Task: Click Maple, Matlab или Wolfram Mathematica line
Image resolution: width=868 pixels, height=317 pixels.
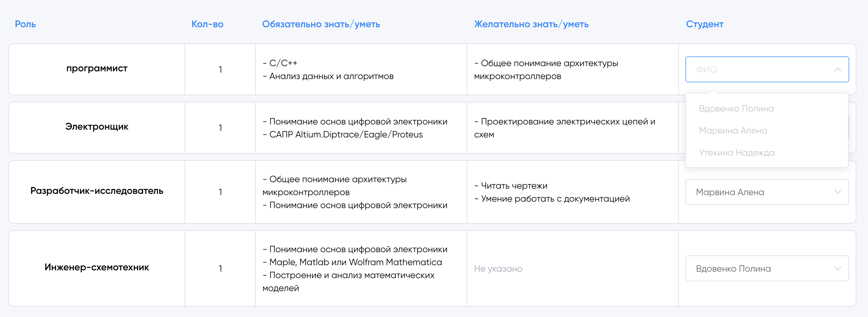Action: pyautogui.click(x=352, y=262)
